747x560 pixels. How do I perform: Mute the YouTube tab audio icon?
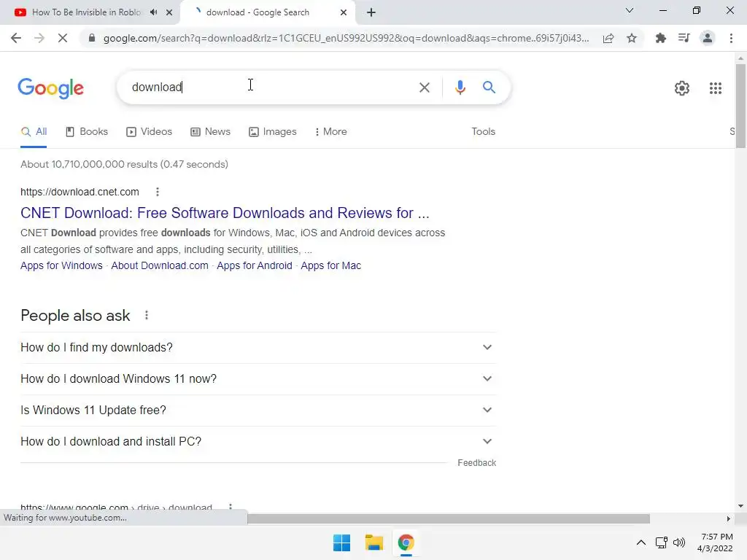tap(153, 12)
